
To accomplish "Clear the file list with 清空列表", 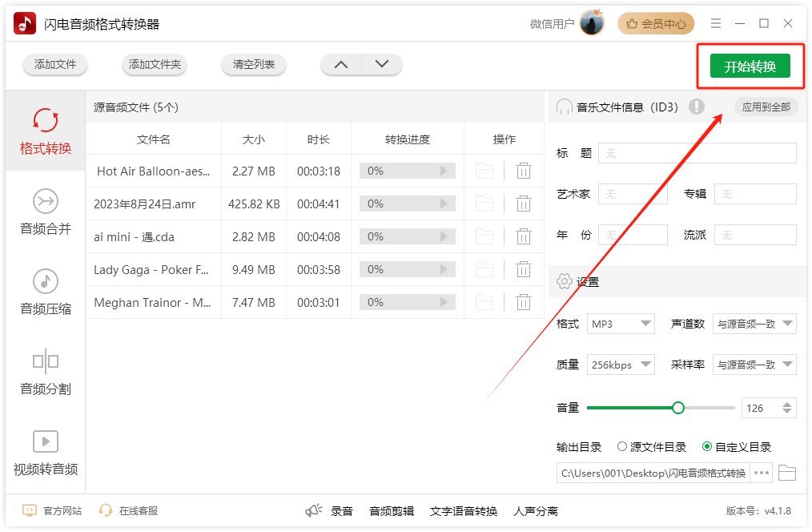I will (x=252, y=64).
